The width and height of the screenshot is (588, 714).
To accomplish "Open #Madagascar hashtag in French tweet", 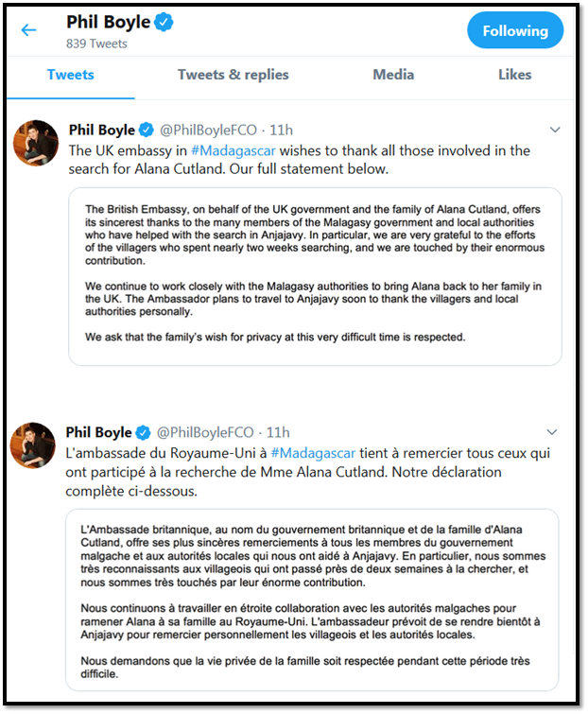I will [x=313, y=453].
